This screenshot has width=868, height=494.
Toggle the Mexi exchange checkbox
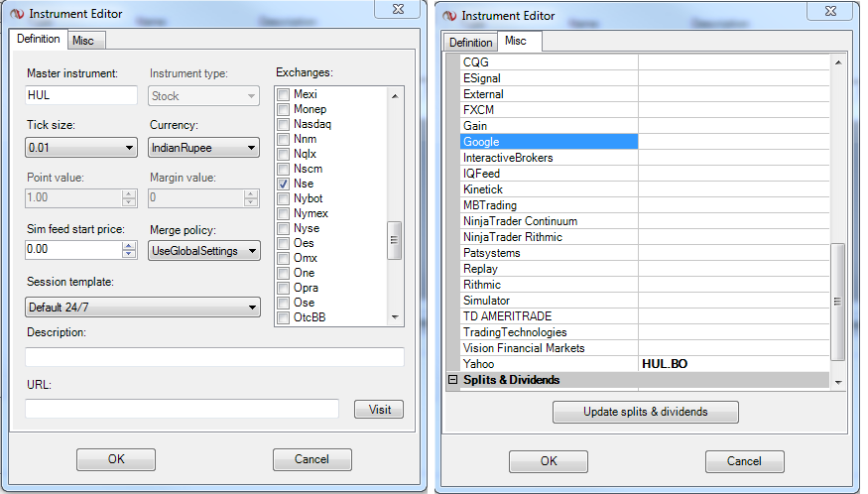284,94
